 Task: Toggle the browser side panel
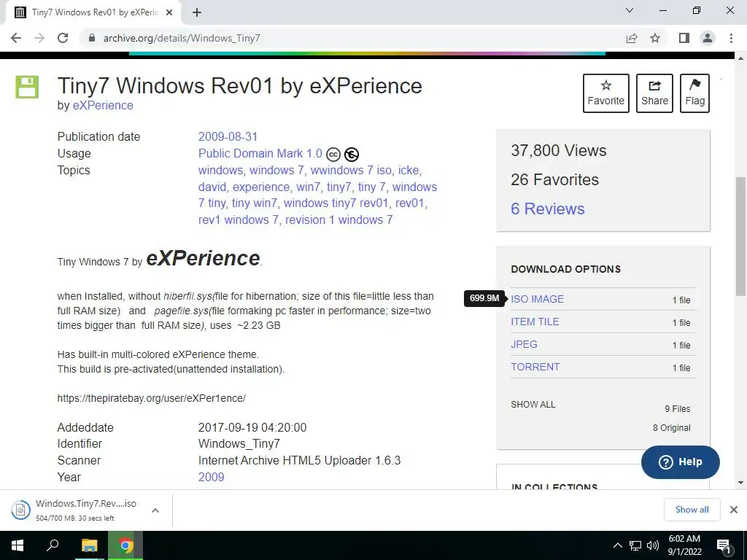684,38
